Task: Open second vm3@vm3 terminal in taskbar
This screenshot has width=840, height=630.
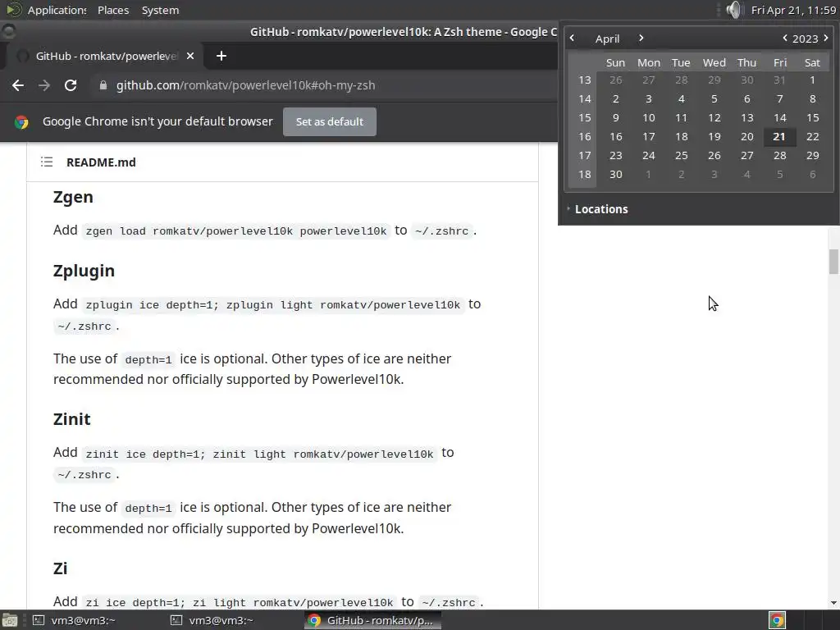Action: pos(221,620)
